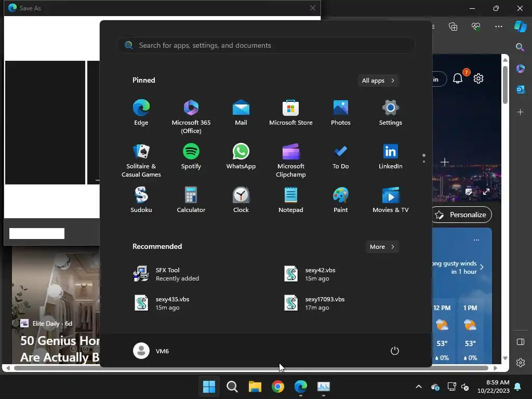
Task: Switch to Microsoft Edge in taskbar
Action: tap(301, 387)
